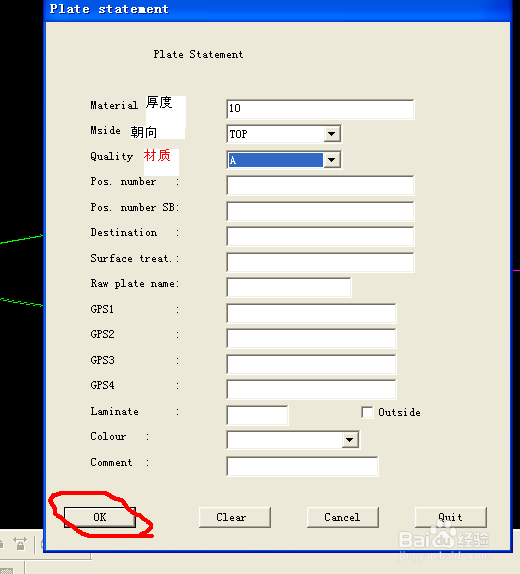520x574 pixels.
Task: Click the Material label
Action: 114,105
